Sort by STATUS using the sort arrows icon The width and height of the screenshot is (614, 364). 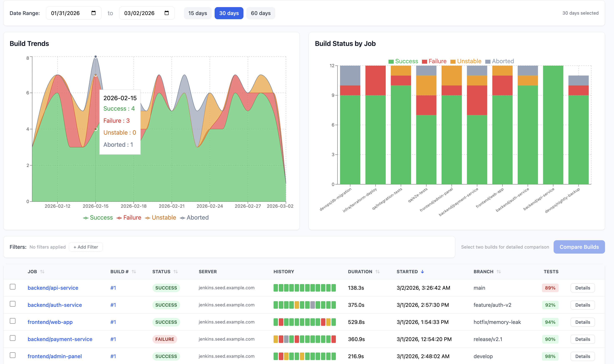176,272
